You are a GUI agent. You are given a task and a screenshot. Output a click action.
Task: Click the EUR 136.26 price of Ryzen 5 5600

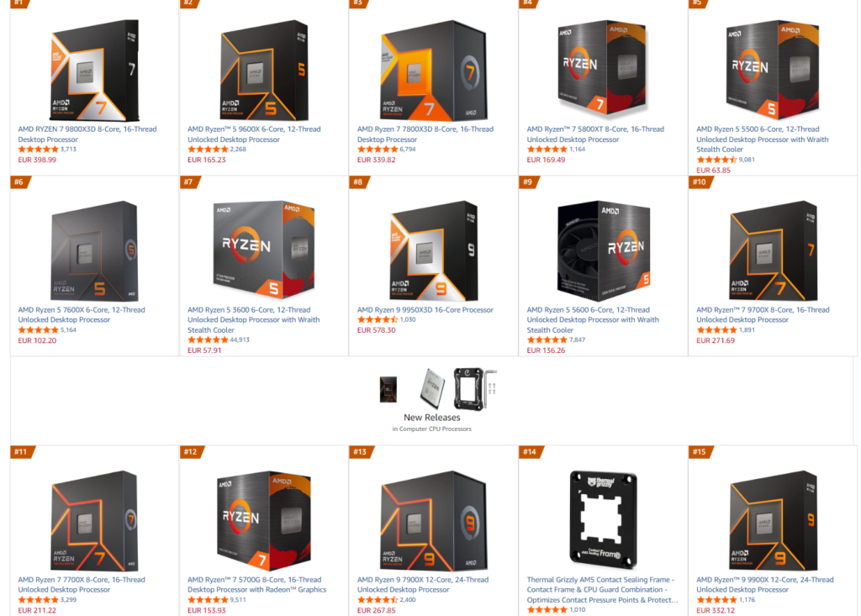coord(546,350)
